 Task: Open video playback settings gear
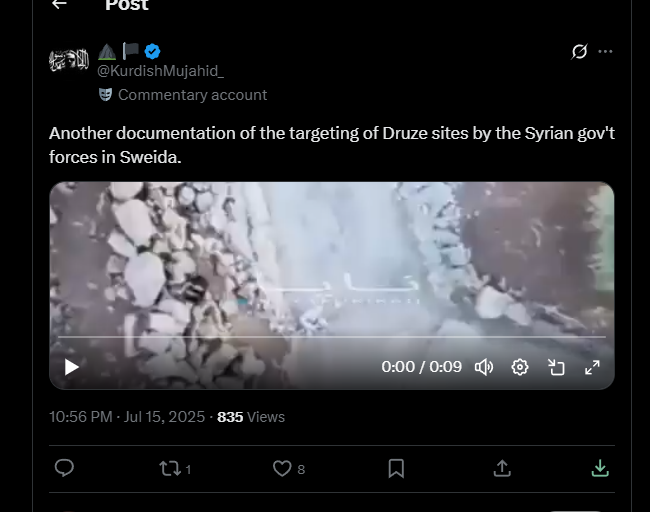click(x=520, y=367)
